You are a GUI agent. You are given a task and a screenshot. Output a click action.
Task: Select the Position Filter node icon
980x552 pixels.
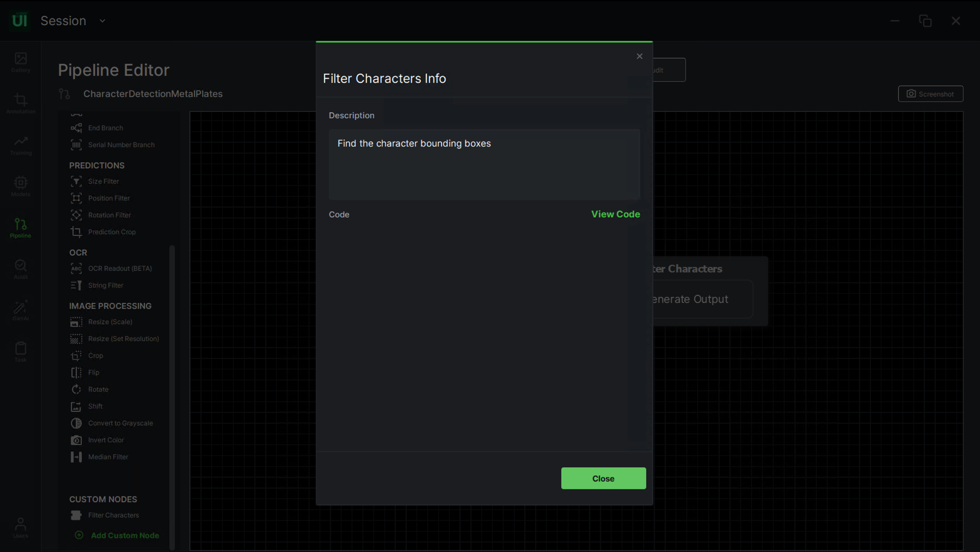(x=76, y=198)
